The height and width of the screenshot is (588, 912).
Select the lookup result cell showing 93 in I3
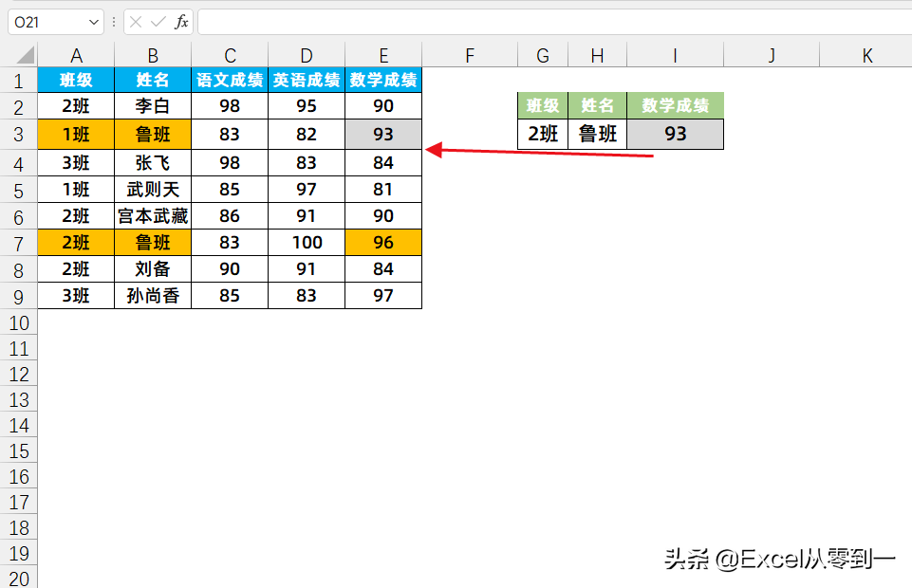675,134
